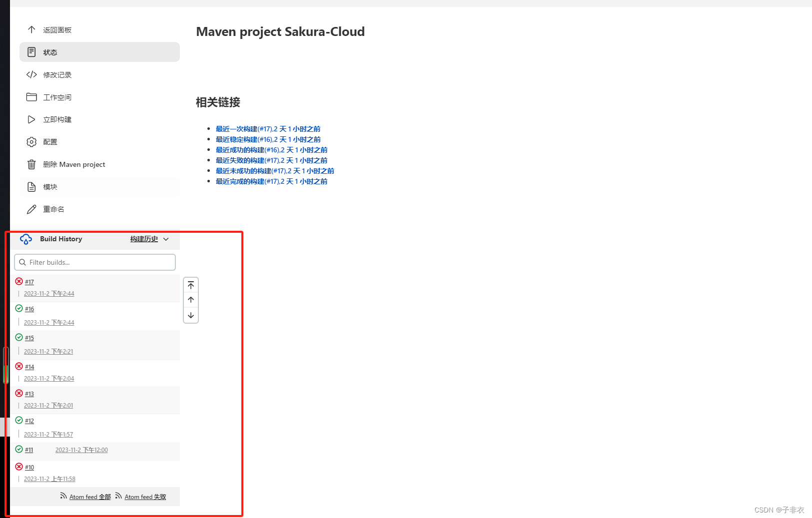Click the pencil icon for 重命名

coord(31,209)
